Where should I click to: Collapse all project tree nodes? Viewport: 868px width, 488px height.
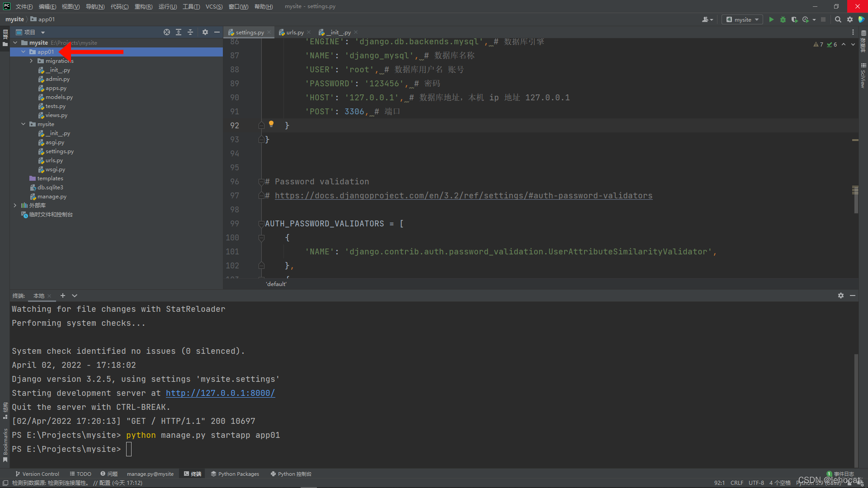click(190, 32)
